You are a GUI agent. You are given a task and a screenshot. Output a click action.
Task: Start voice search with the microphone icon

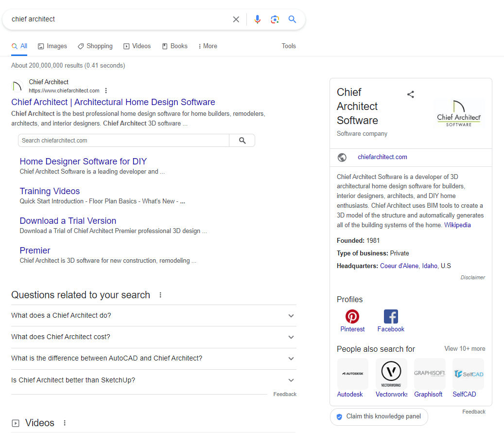(257, 19)
